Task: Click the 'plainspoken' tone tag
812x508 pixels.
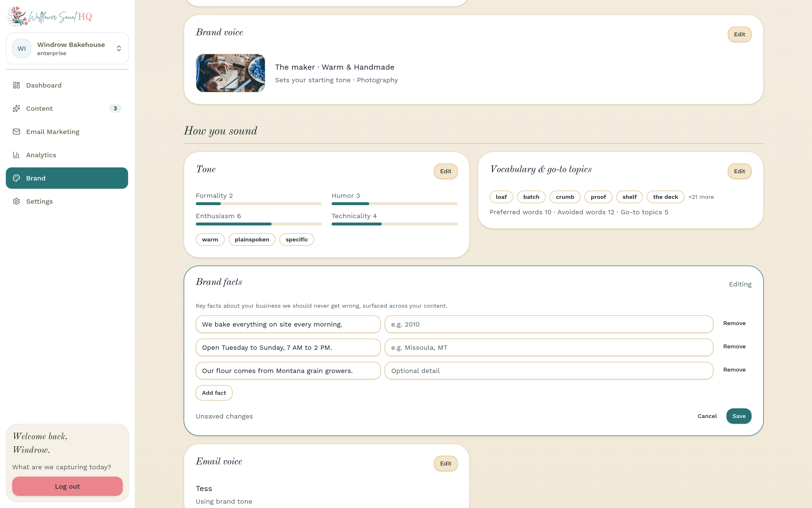Action: tap(252, 239)
